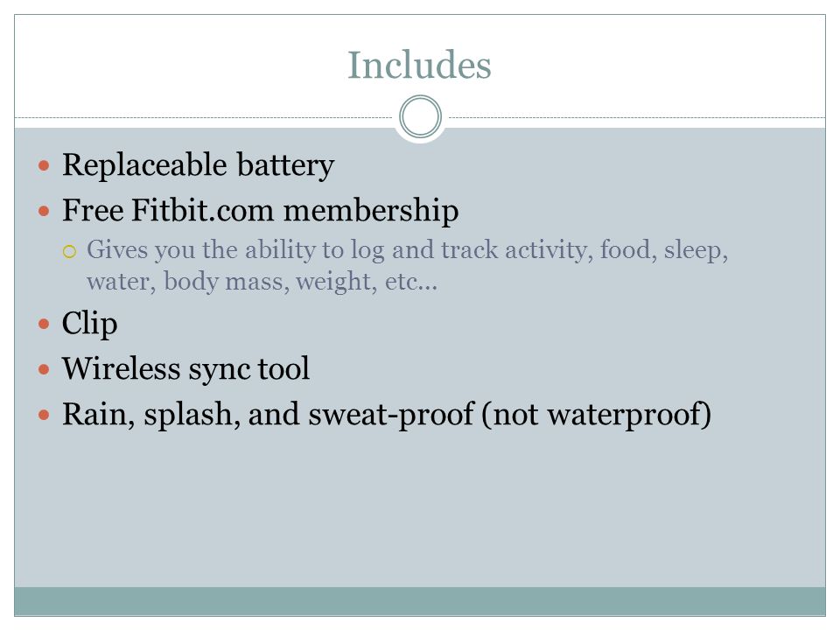The width and height of the screenshot is (840, 630).
Task: Select the 'Replaceable battery' bullet text
Action: [x=199, y=165]
